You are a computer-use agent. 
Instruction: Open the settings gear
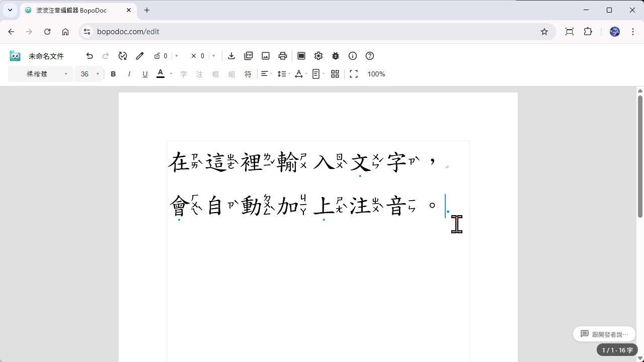(x=318, y=56)
